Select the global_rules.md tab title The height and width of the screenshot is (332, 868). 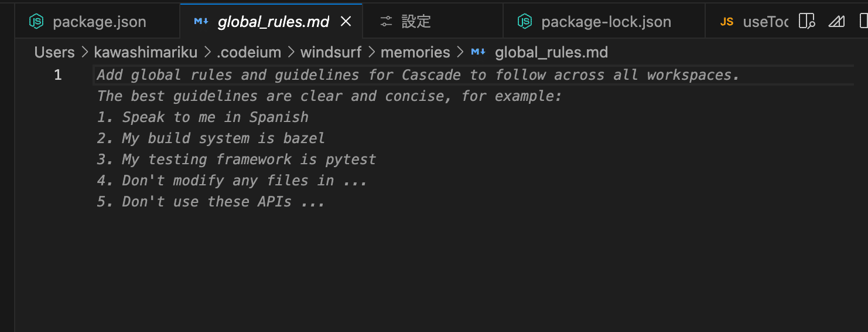(x=273, y=22)
